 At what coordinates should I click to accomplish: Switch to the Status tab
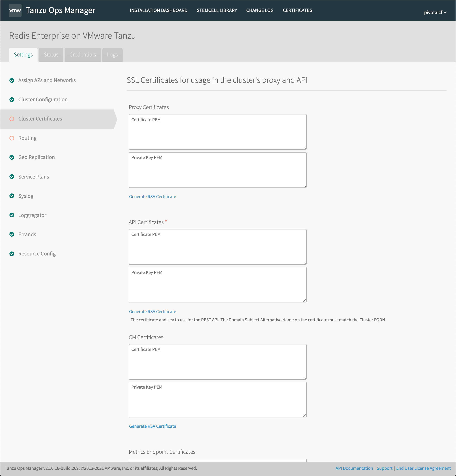[x=51, y=55]
